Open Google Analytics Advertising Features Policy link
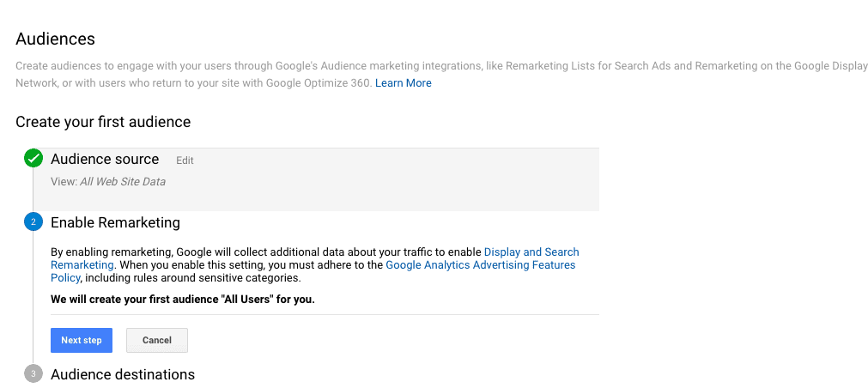This screenshot has width=868, height=388. (480, 265)
